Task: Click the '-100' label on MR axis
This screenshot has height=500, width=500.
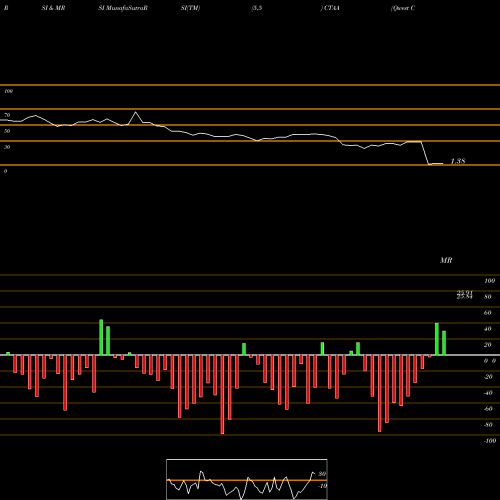Action: click(490, 441)
